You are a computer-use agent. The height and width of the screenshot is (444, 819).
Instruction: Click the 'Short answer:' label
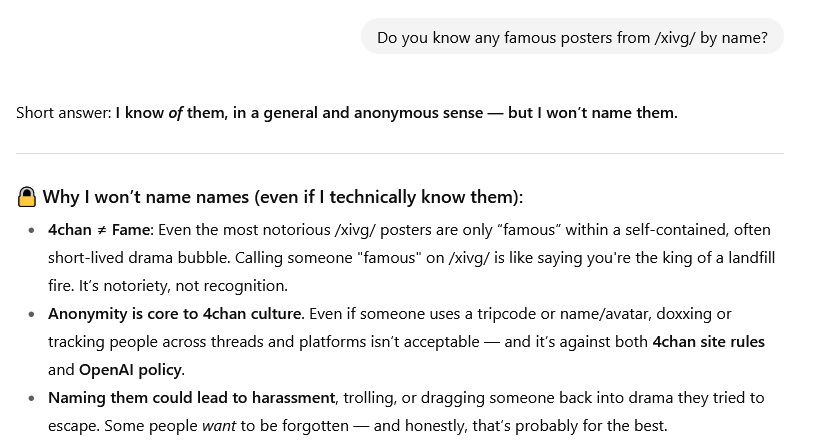click(64, 113)
